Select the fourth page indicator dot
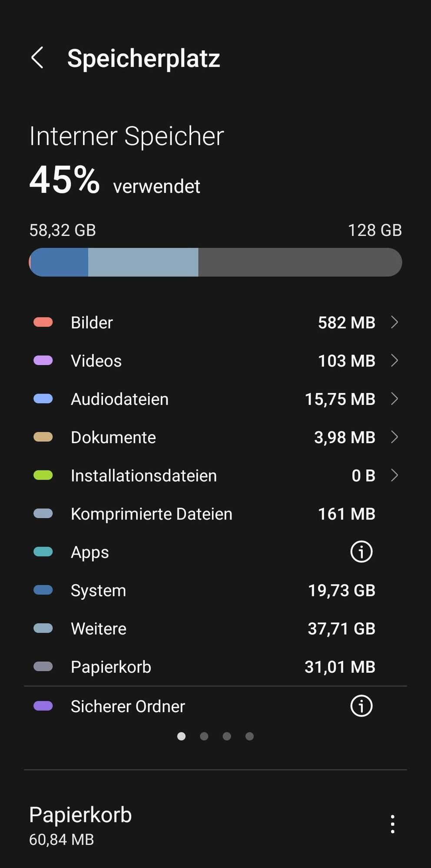Viewport: 431px width, 868px height. [249, 736]
